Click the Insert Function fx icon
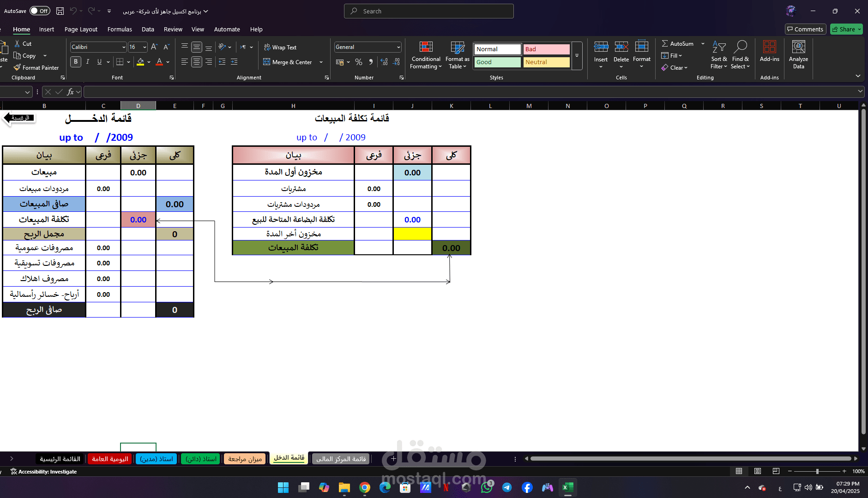 [71, 92]
